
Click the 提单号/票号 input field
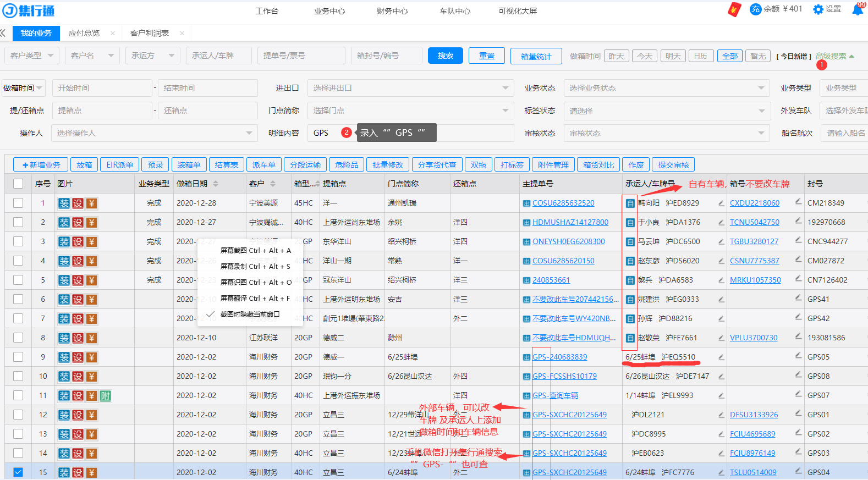point(301,56)
